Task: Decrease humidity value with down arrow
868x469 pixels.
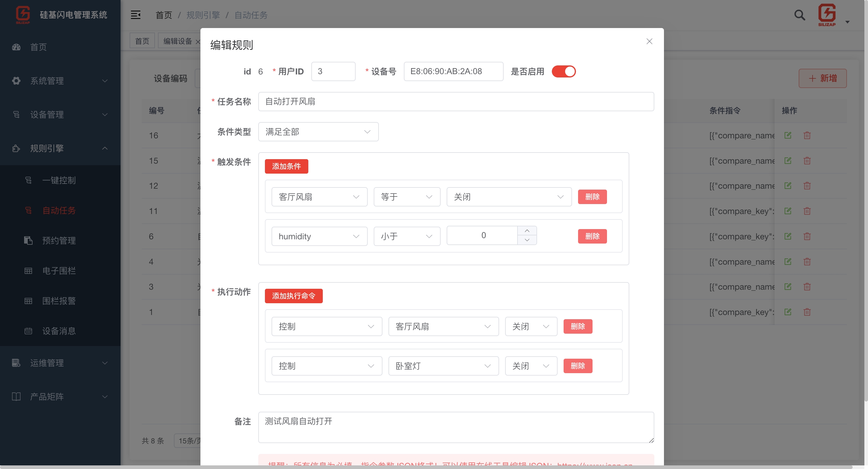Action: pos(527,240)
